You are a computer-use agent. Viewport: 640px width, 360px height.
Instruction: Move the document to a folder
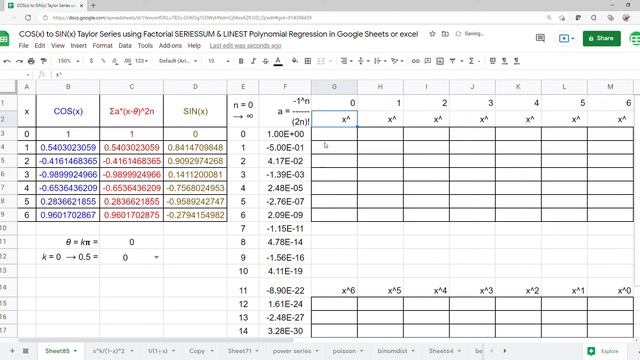(445, 34)
